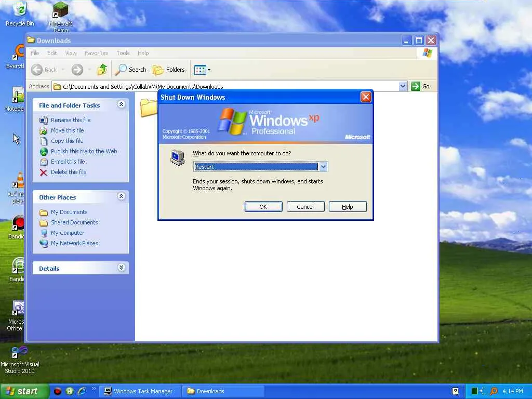532x399 pixels.
Task: Switch to Windows Task Manager taskbar button
Action: click(140, 391)
